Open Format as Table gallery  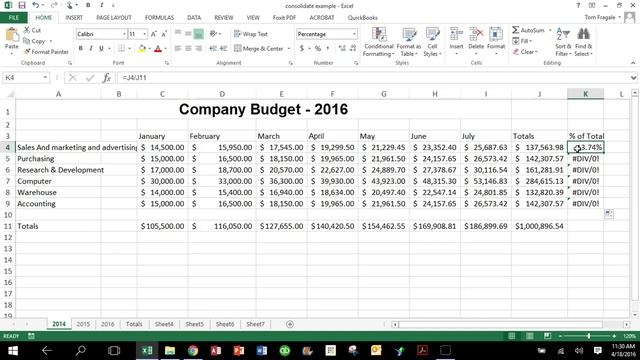click(x=409, y=42)
